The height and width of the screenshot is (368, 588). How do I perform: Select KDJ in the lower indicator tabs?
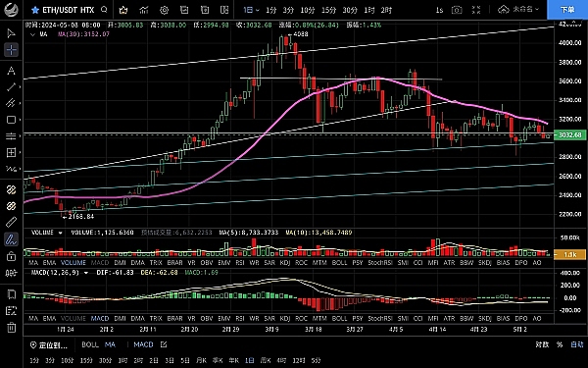[285, 318]
